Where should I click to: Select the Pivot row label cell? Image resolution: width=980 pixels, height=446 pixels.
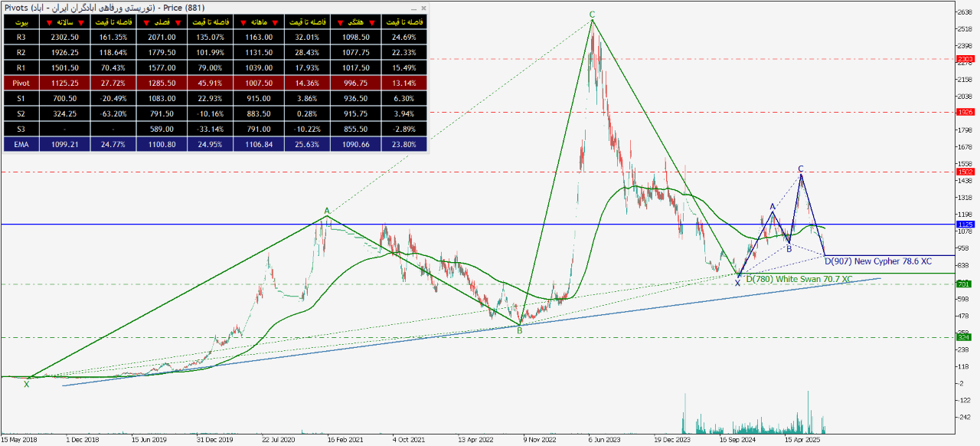pyautogui.click(x=21, y=83)
